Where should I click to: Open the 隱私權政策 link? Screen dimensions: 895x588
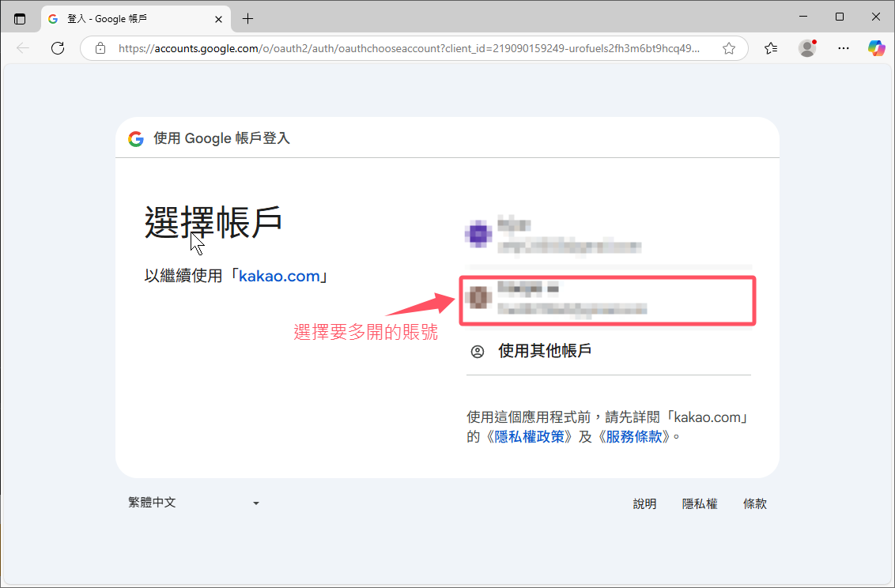click(x=530, y=436)
